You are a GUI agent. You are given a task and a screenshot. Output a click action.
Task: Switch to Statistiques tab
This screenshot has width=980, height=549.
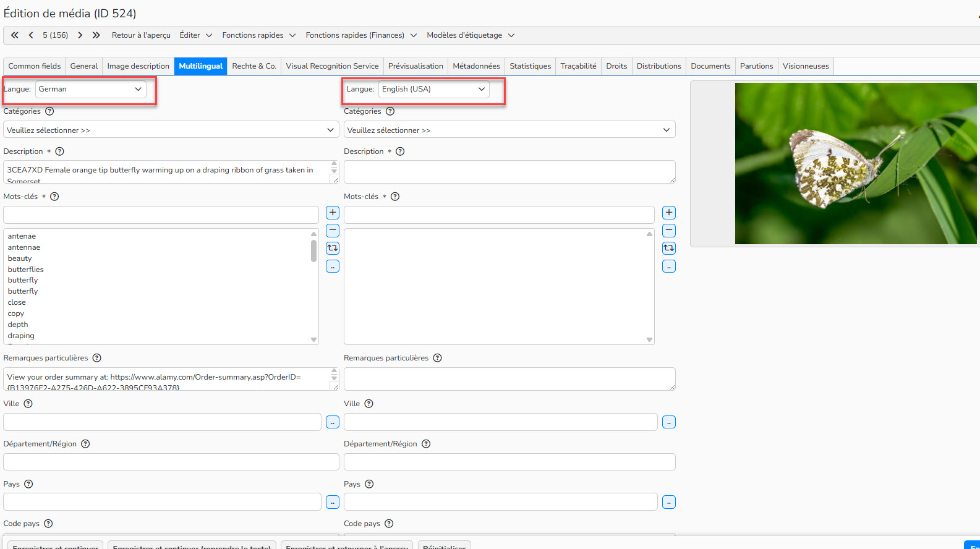[x=530, y=66]
